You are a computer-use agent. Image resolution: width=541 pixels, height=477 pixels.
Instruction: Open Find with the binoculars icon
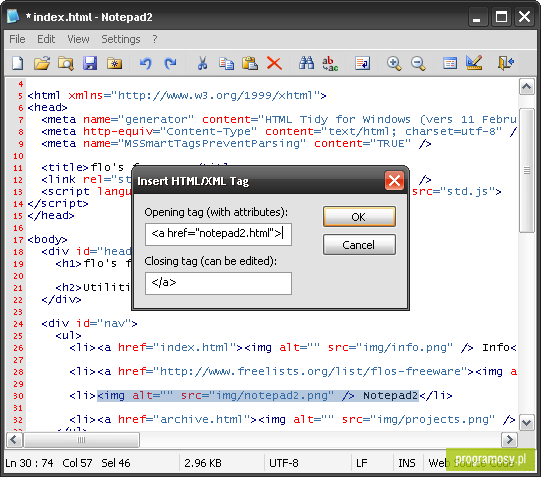pos(306,63)
